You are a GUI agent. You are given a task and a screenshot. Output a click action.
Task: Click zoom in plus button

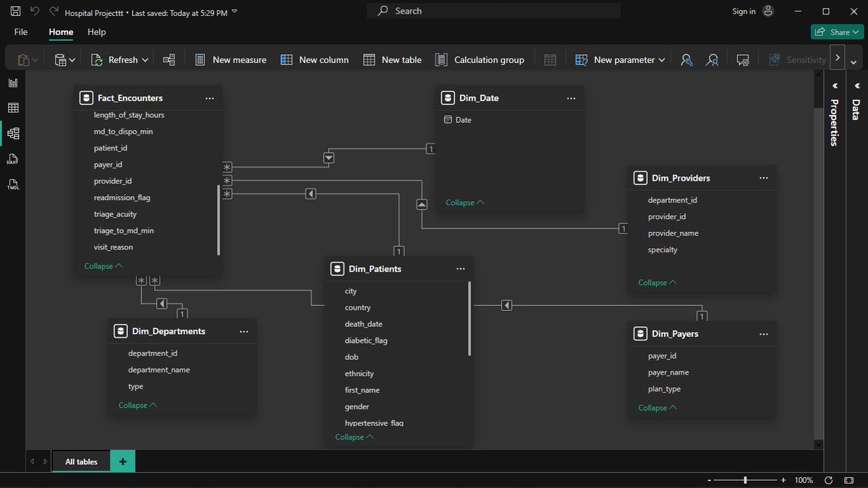783,480
